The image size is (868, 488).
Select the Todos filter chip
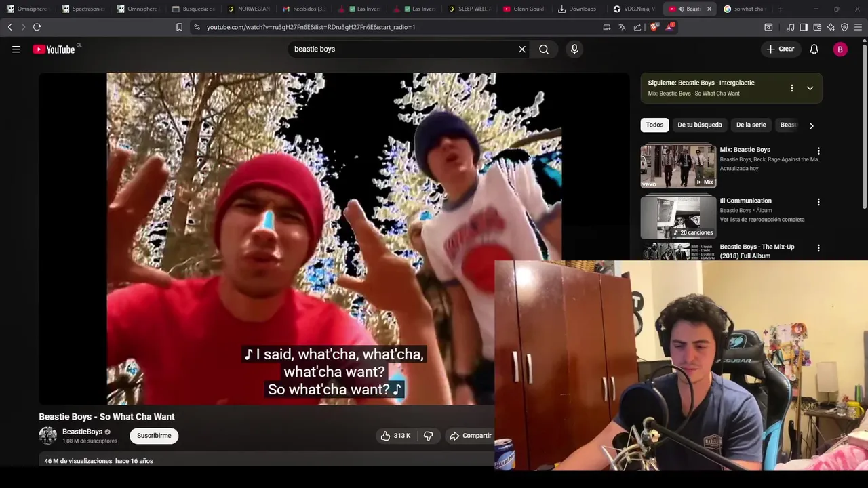(x=654, y=125)
